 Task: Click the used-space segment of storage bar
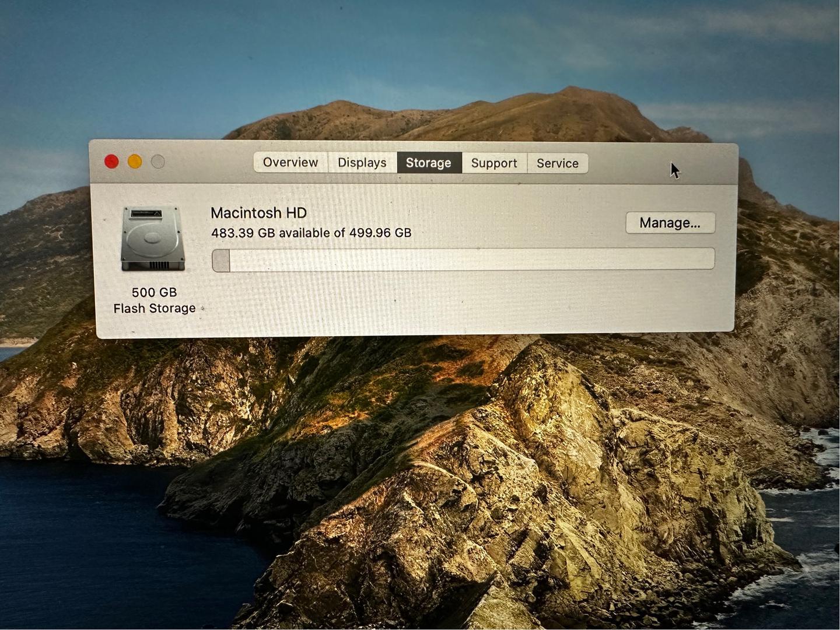coord(221,260)
